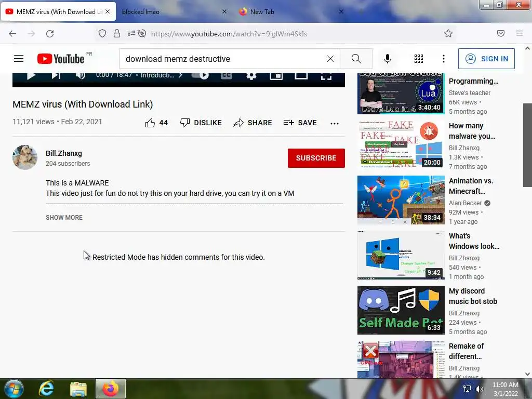The height and width of the screenshot is (399, 532).
Task: Open the 'My discord music bot' thumbnail
Action: [x=401, y=310]
